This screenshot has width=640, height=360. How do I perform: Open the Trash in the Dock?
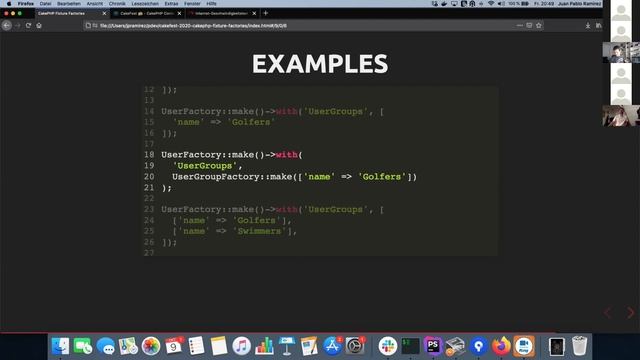pos(579,346)
